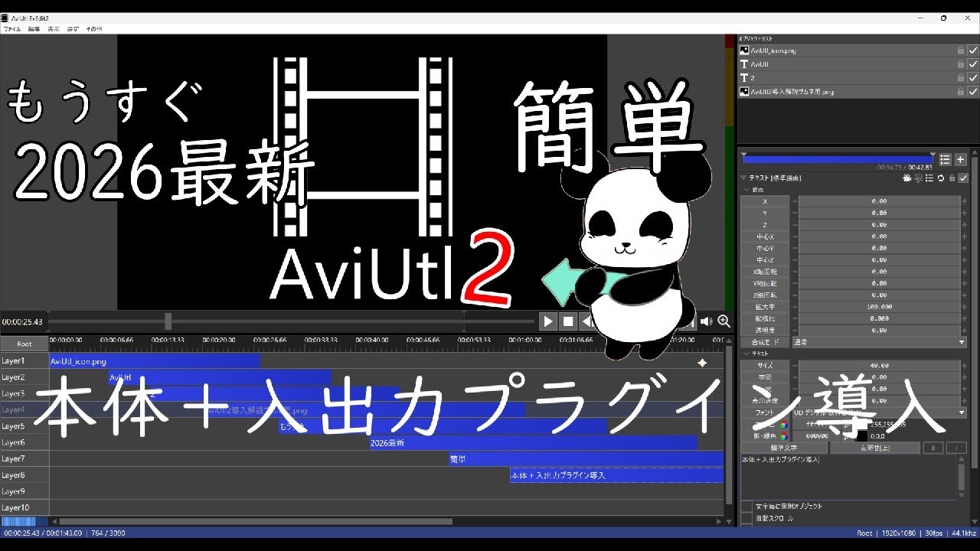Image resolution: width=980 pixels, height=551 pixels.
Task: Toggle the テキスト effect enable checkbox
Action: (x=963, y=178)
